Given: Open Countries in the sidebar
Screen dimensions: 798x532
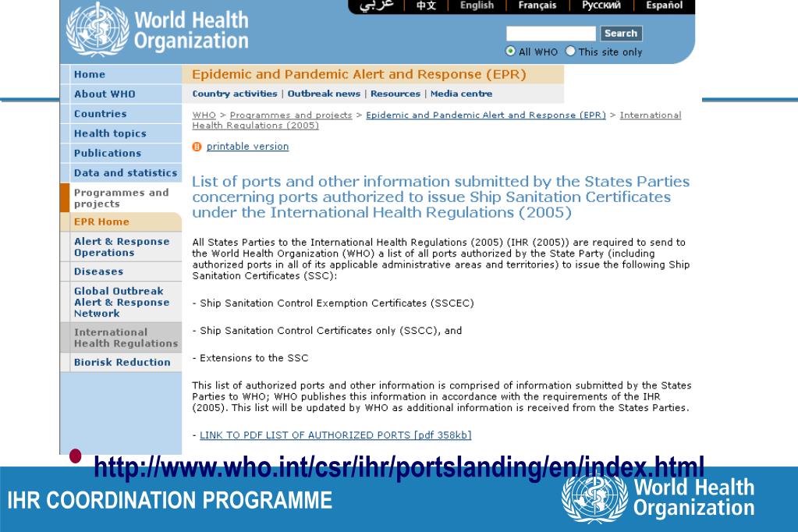Looking at the screenshot, I should tap(121, 114).
